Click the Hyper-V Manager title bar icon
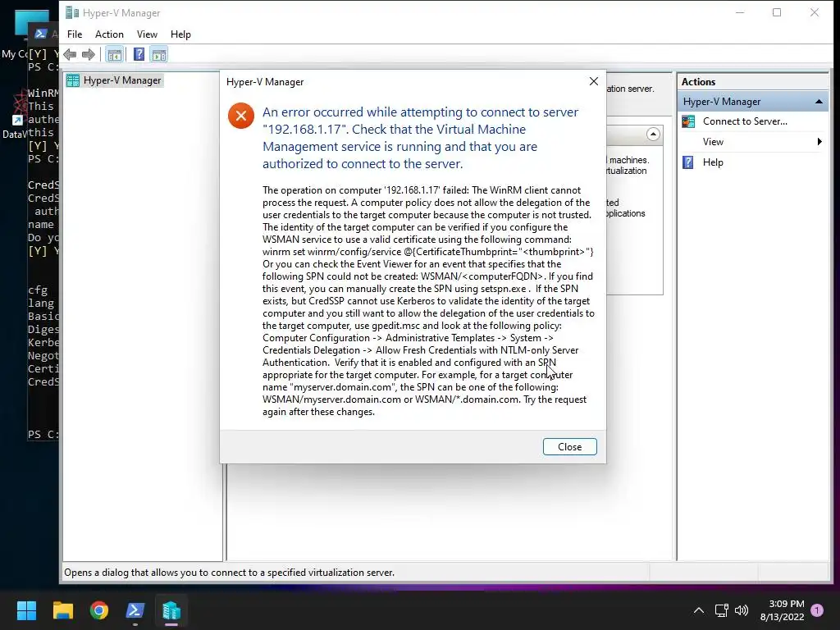The width and height of the screenshot is (840, 630). coord(72,13)
